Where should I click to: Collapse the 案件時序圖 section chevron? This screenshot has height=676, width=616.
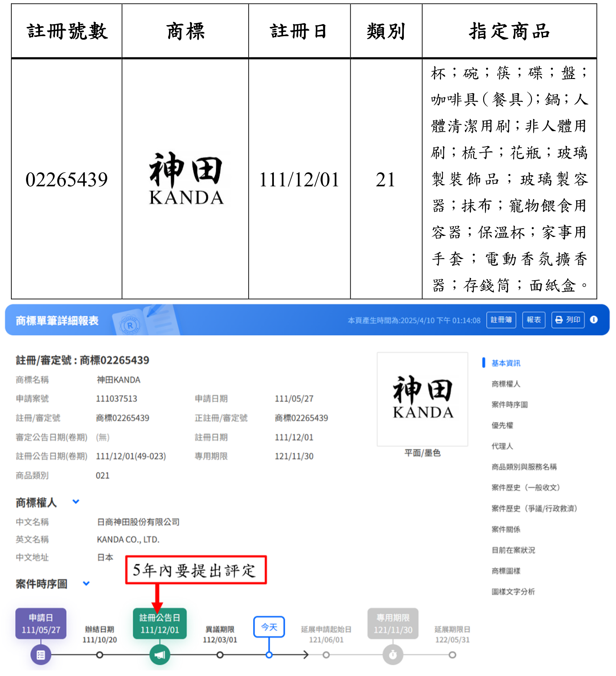86,583
